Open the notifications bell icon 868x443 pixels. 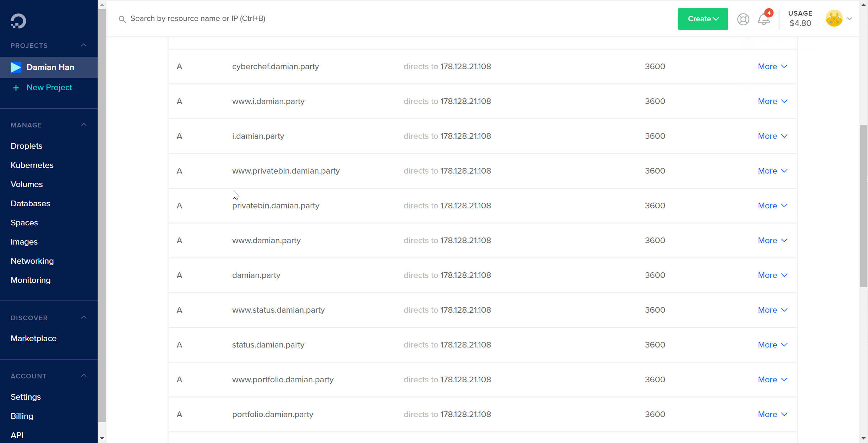(x=764, y=19)
